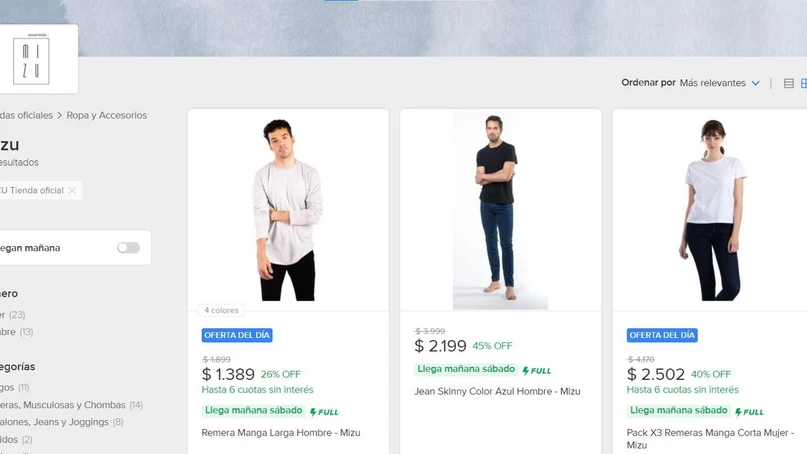Open Ropa y Accesorios breadcrumb
This screenshot has height=454, width=807.
pos(106,116)
